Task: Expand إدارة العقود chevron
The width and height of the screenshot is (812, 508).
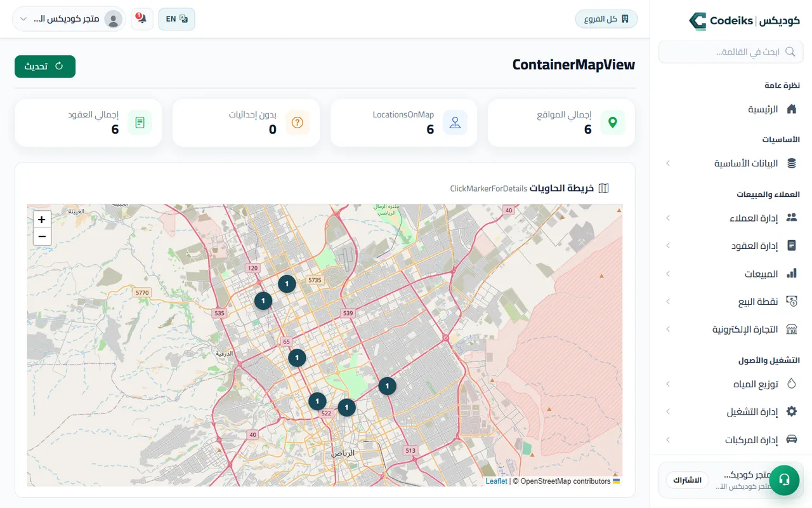Action: click(x=668, y=246)
